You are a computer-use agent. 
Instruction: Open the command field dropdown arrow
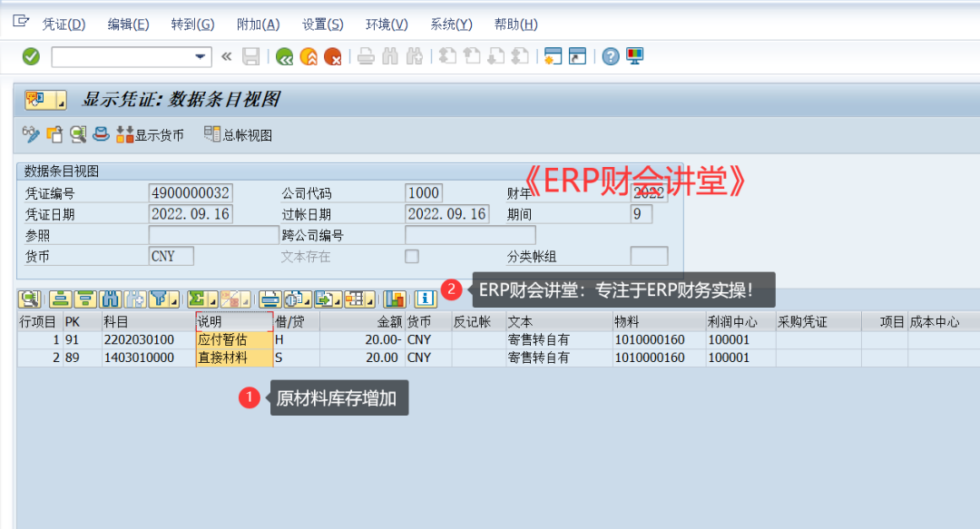[201, 56]
